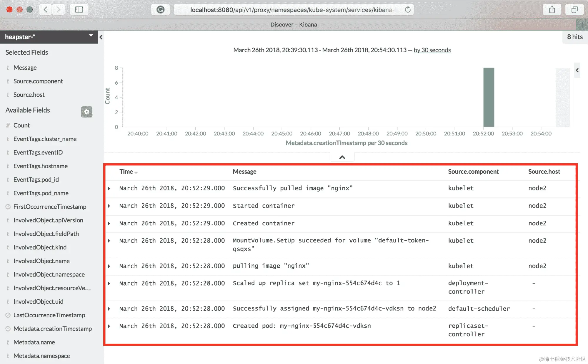The image size is (588, 364).
Task: Click the Safari reload page icon
Action: 407,10
